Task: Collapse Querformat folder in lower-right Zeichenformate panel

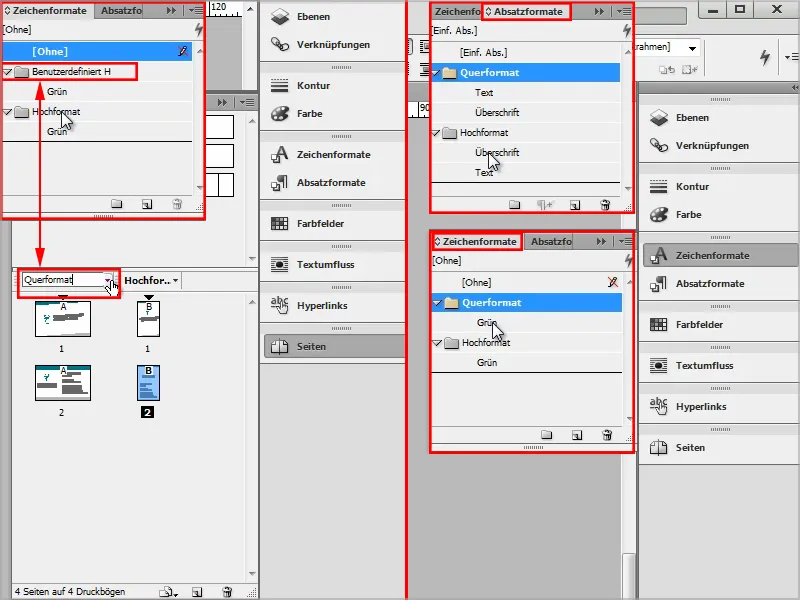Action: tap(437, 303)
